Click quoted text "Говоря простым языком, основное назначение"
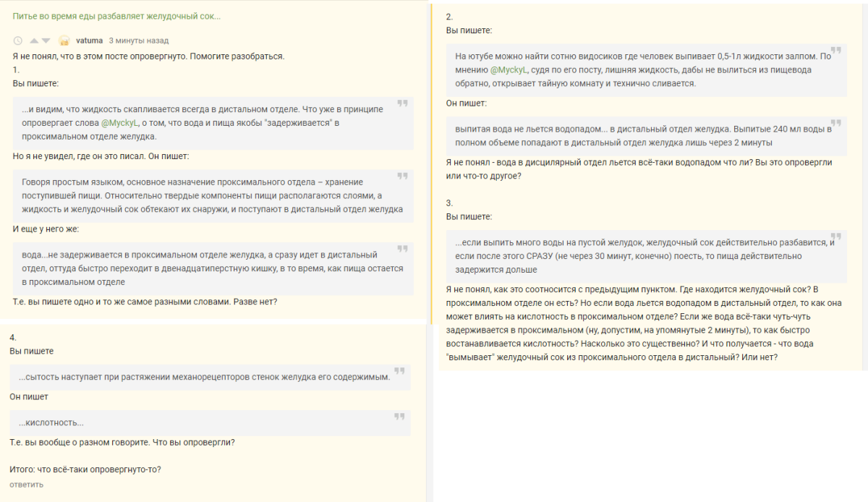The height and width of the screenshot is (502, 868). 212,195
